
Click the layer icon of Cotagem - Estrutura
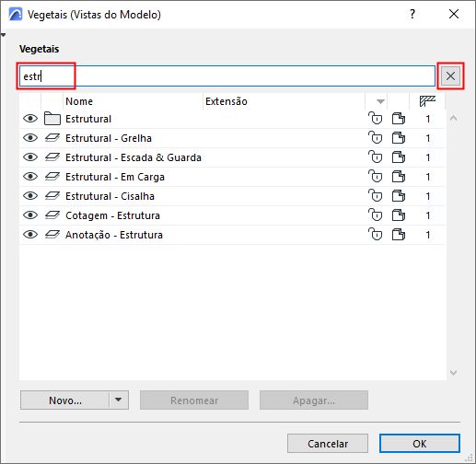[x=52, y=215]
